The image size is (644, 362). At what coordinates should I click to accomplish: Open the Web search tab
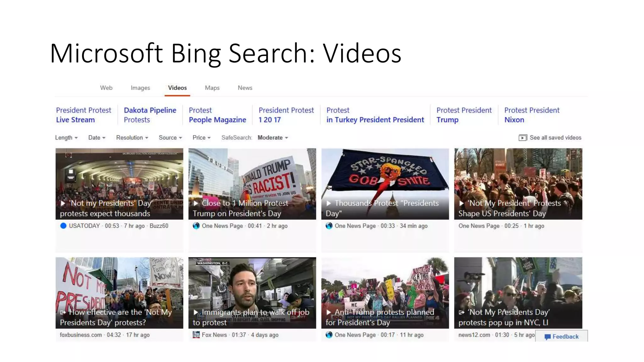[106, 88]
